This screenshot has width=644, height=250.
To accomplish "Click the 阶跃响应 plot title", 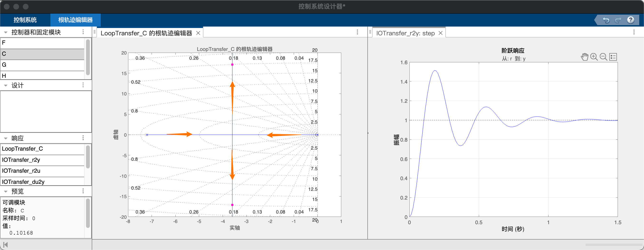I will 513,51.
